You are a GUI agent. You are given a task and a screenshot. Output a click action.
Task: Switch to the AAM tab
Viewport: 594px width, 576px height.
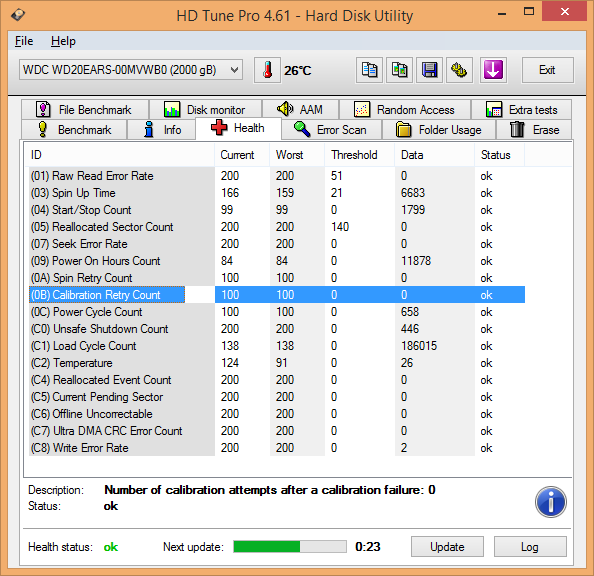(300, 110)
